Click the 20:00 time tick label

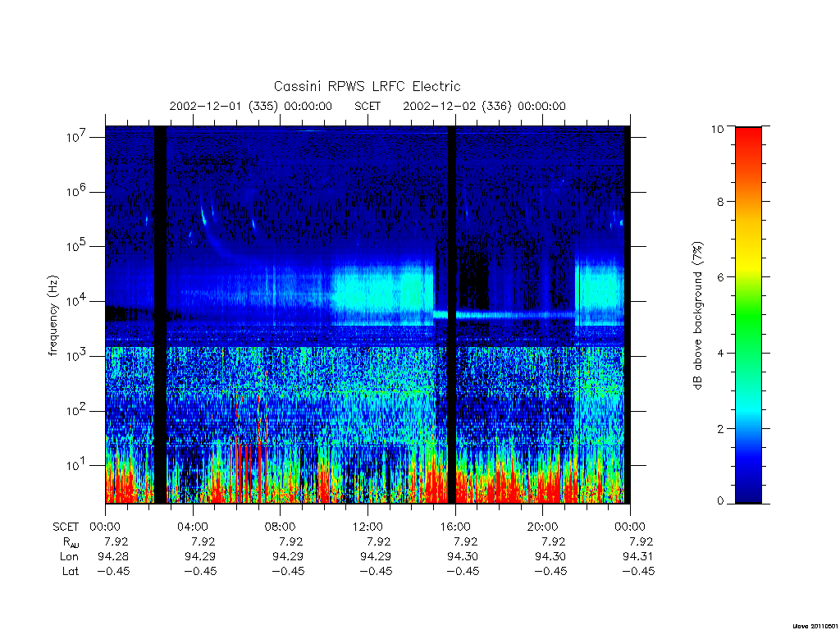(x=542, y=527)
